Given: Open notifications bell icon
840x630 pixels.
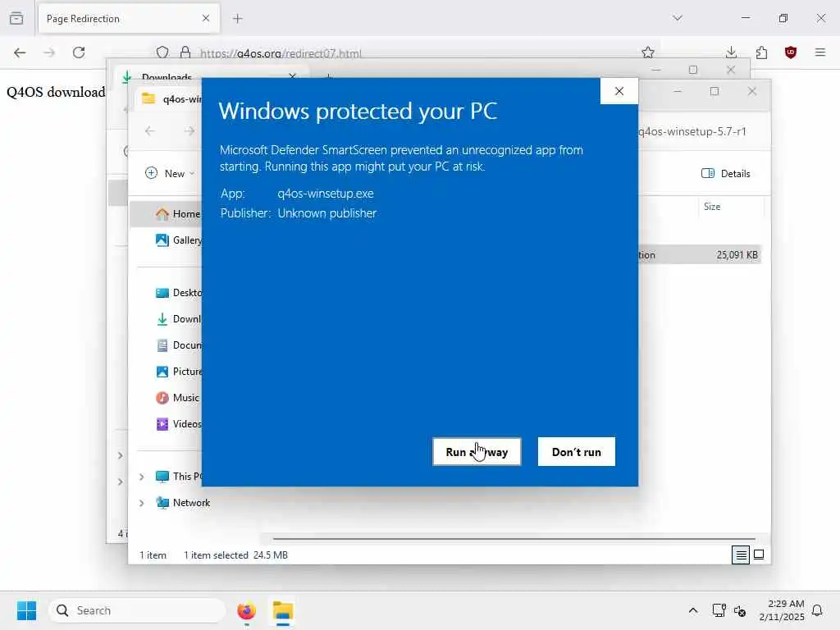Looking at the screenshot, I should coord(818,610).
